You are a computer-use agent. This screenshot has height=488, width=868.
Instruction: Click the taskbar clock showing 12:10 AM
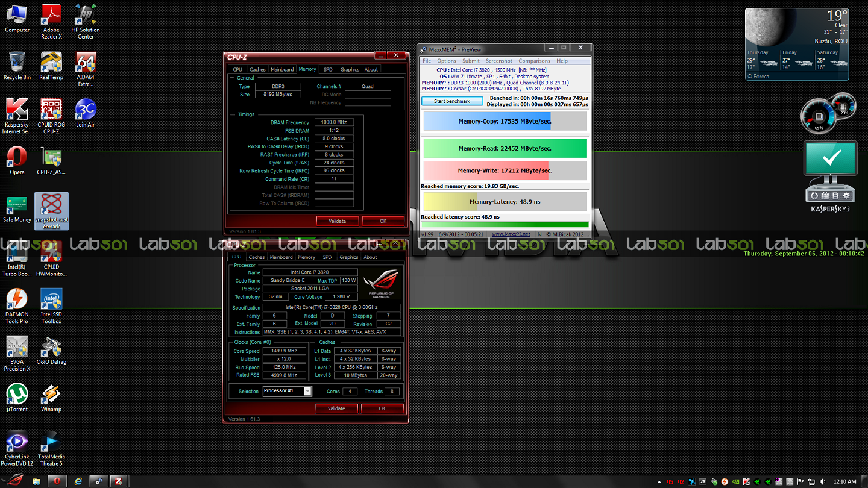844,481
